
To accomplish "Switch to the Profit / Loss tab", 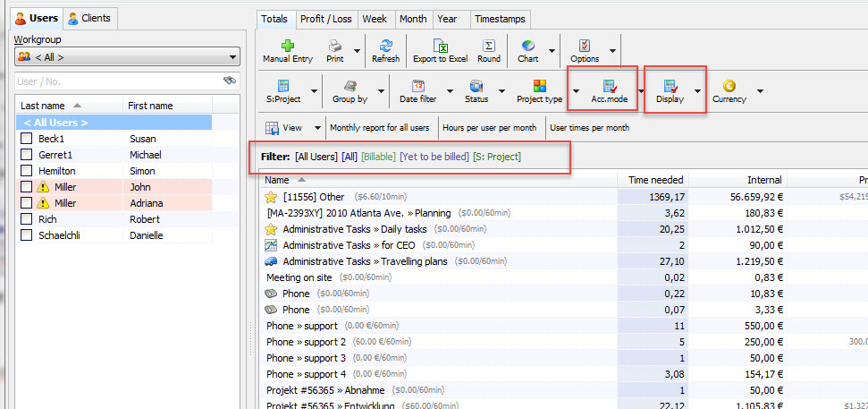I will [x=325, y=19].
